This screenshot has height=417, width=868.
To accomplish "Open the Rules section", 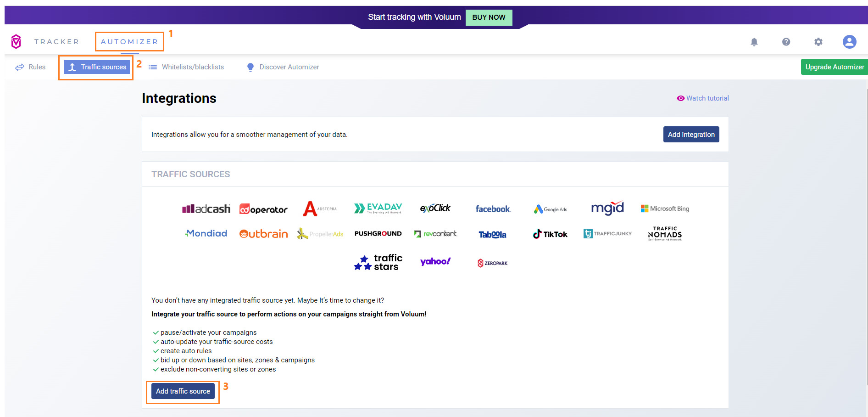I will (x=30, y=67).
